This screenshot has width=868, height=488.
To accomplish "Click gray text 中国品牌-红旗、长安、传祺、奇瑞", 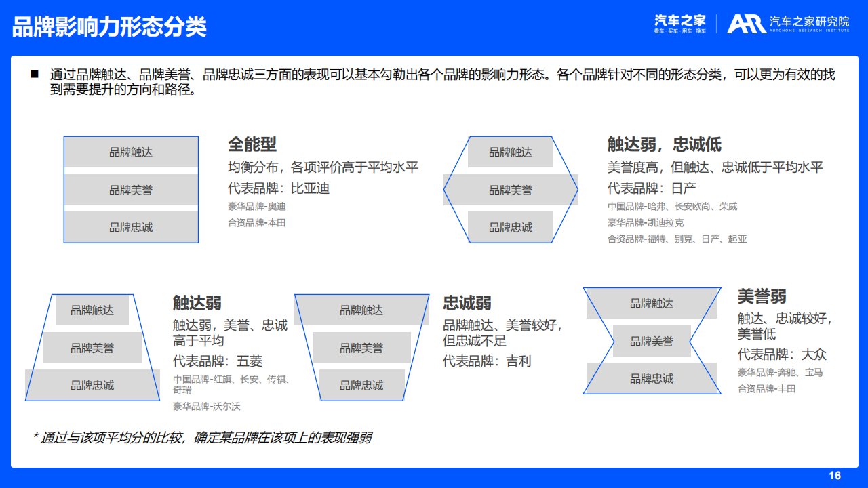I will coord(231,385).
